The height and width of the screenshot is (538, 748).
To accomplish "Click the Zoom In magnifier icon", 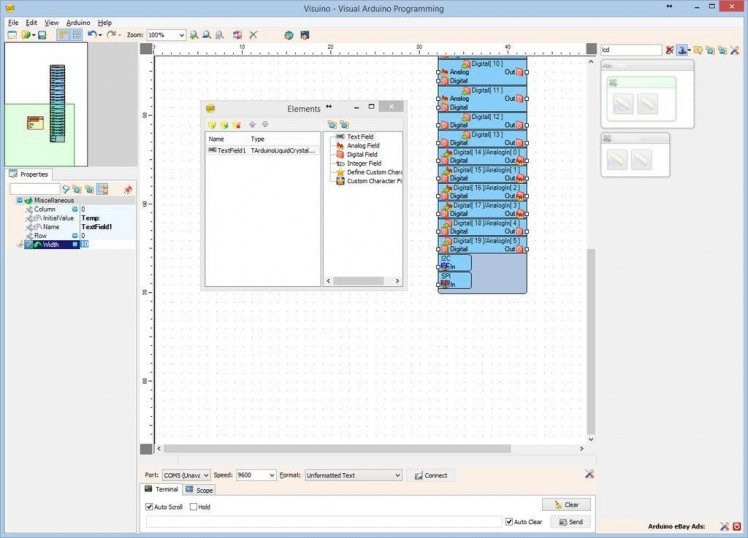I will tap(194, 35).
